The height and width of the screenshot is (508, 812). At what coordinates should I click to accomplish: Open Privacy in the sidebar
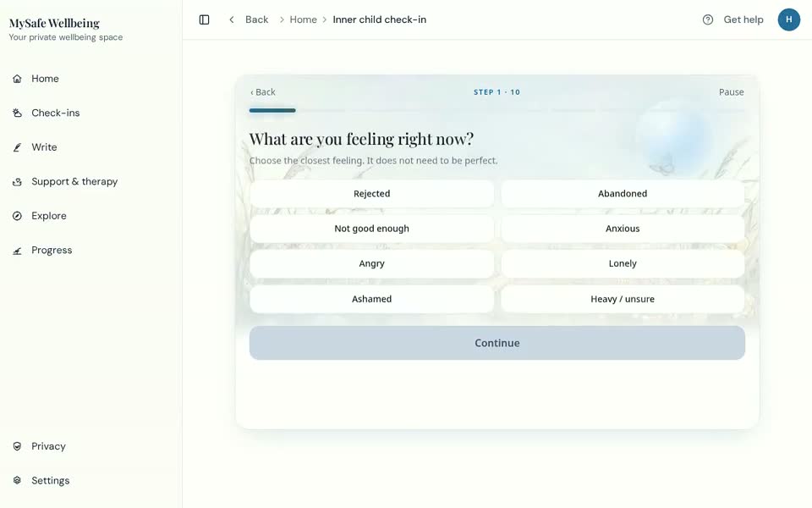coord(48,446)
